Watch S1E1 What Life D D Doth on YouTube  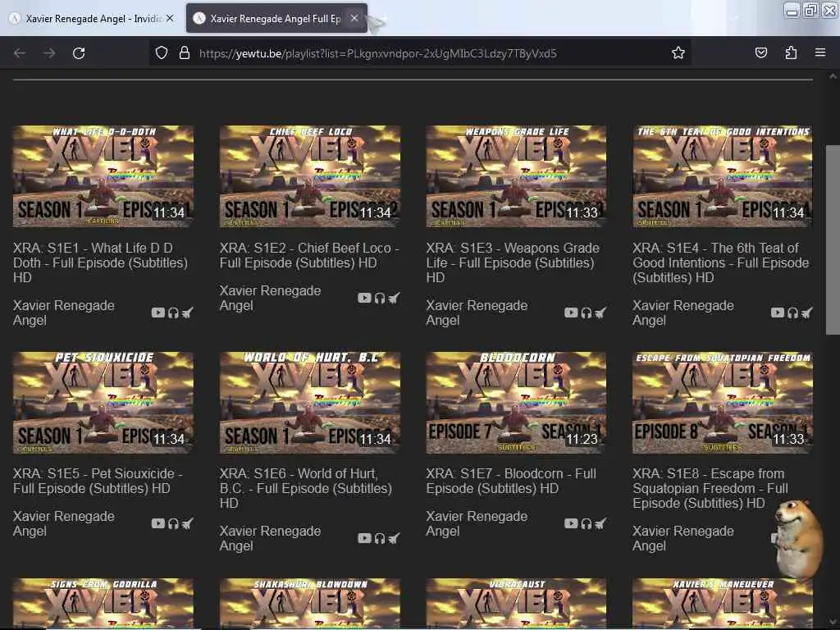click(x=158, y=313)
